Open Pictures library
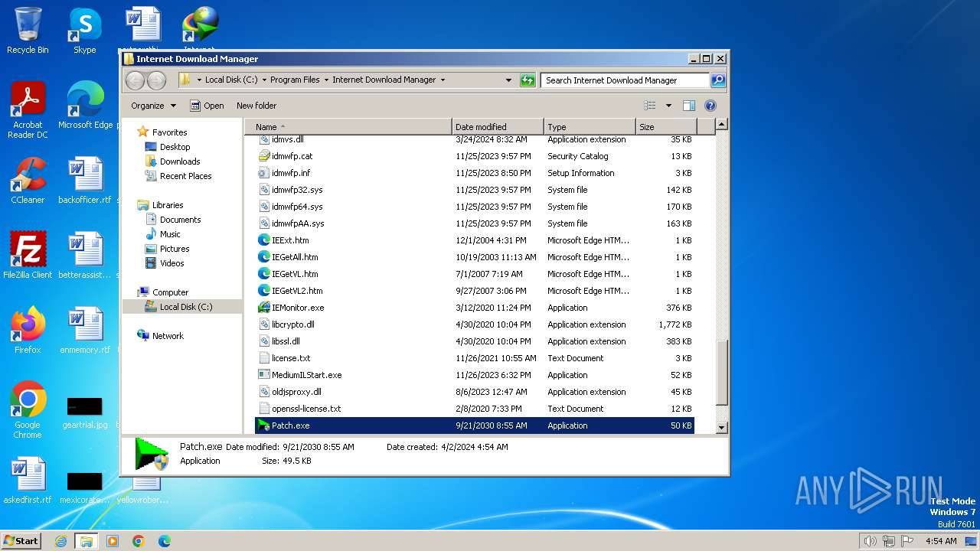The width and height of the screenshot is (980, 551). tap(175, 249)
